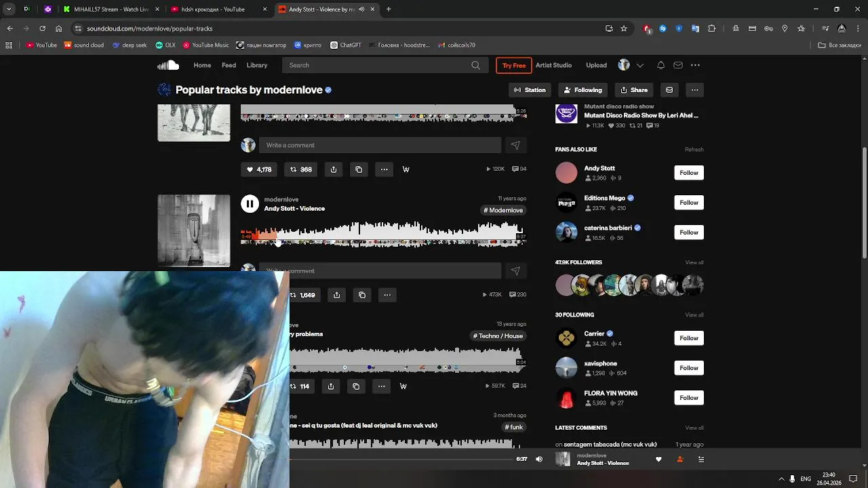This screenshot has width=868, height=488.
Task: Follow Editions Mego
Action: 689,203
